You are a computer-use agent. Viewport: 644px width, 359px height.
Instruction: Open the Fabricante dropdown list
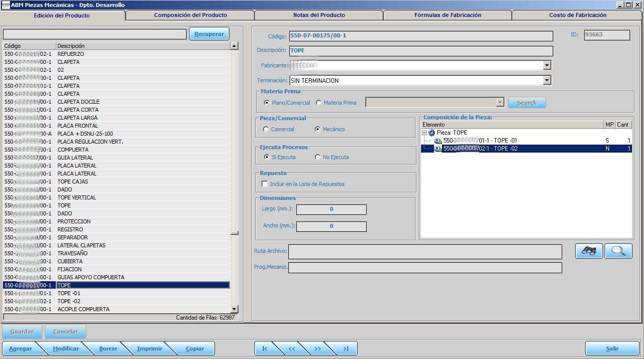(x=547, y=65)
